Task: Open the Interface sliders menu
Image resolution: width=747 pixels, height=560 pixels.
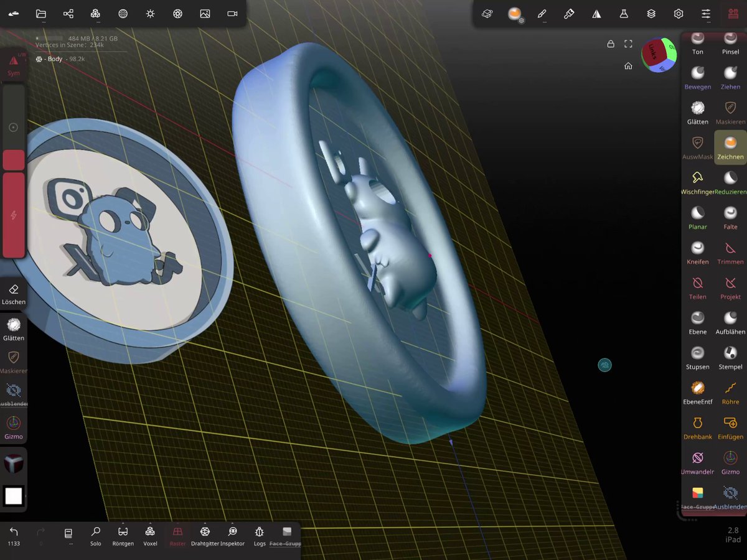Action: pos(706,14)
